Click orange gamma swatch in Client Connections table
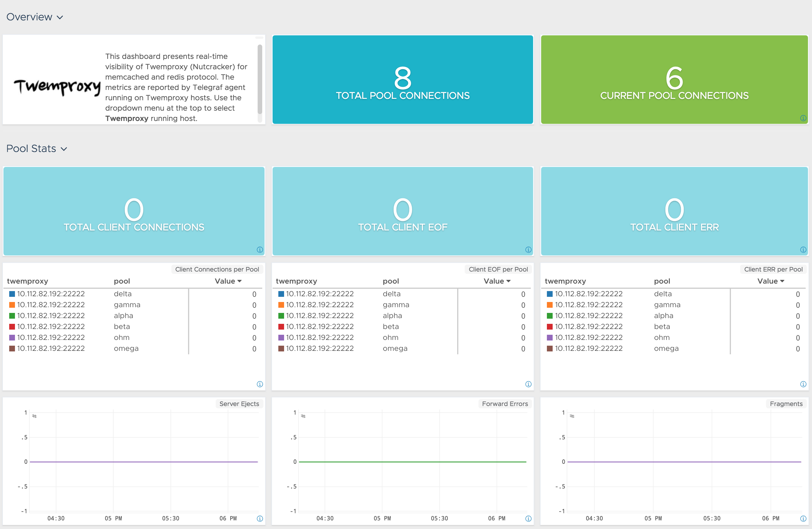Screen dimensions: 812x529 [x=12, y=305]
